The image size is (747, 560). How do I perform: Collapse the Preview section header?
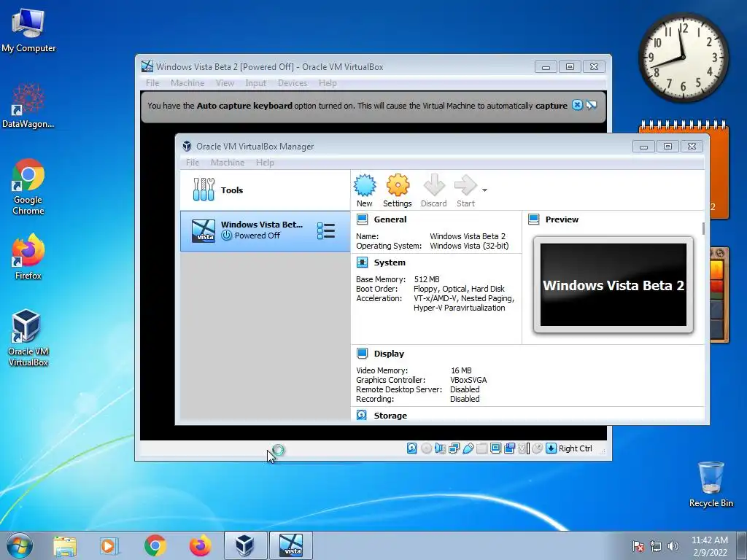(x=562, y=219)
